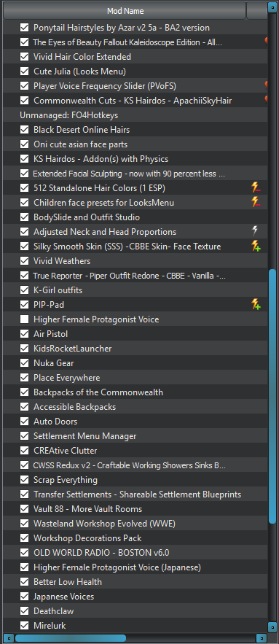Image resolution: width=279 pixels, height=644 pixels.
Task: Click red flag for Commonwealth Cuts row
Action: point(266,100)
